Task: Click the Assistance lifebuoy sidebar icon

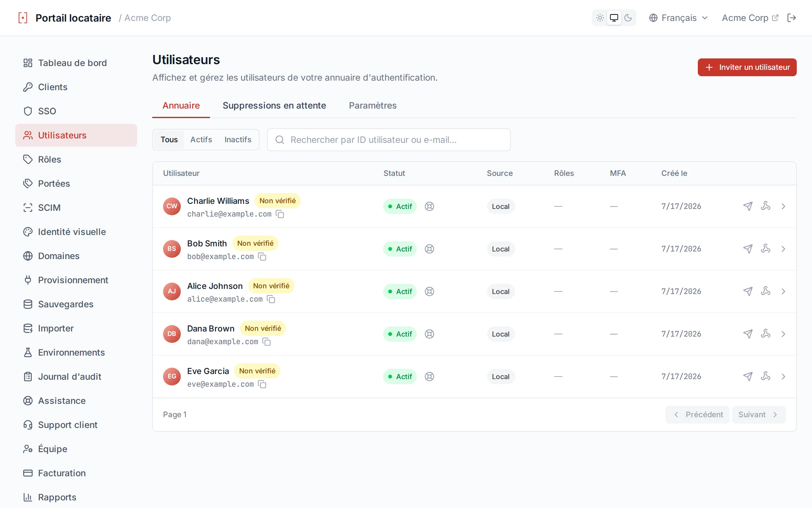Action: coord(28,401)
